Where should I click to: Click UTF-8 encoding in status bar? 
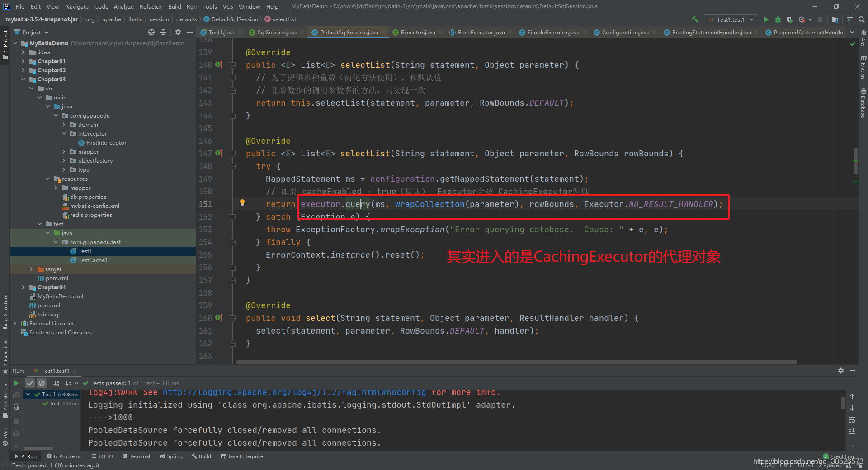click(806, 465)
